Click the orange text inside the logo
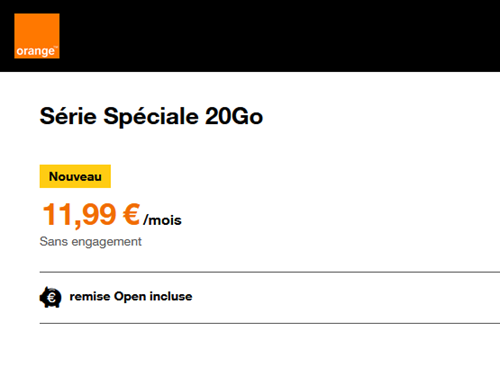The image size is (500, 376). point(36,51)
